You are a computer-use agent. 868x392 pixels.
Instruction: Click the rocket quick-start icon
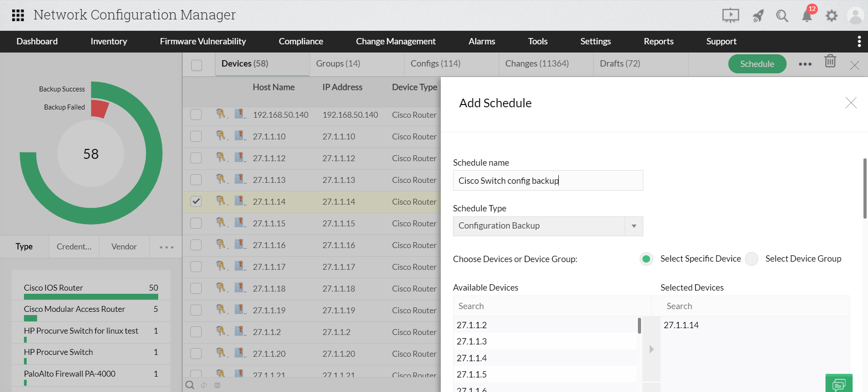pos(758,16)
